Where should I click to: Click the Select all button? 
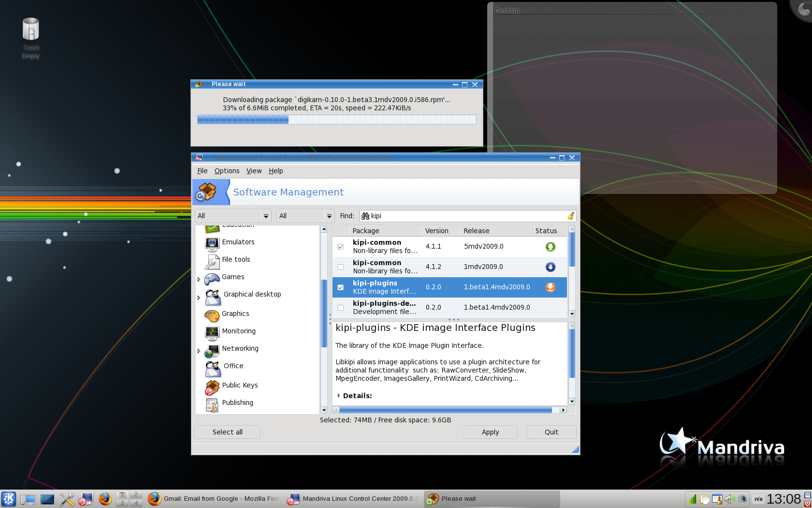pos(228,432)
